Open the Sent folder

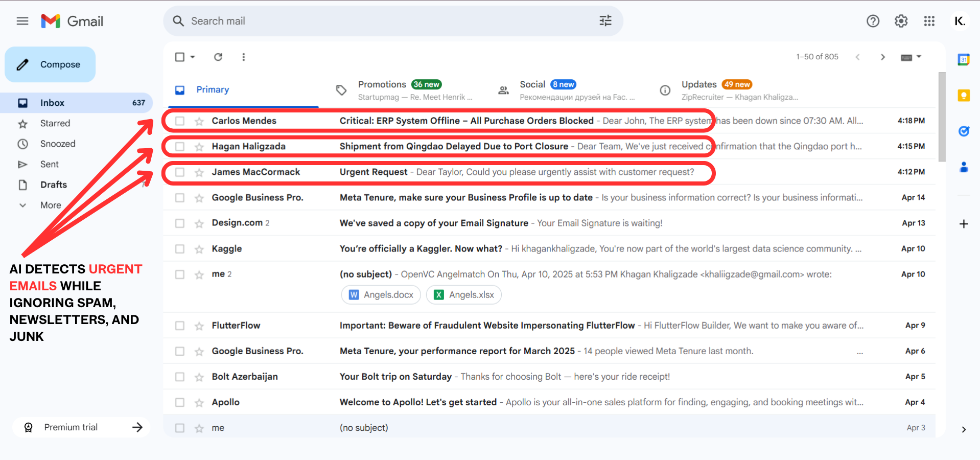[50, 164]
